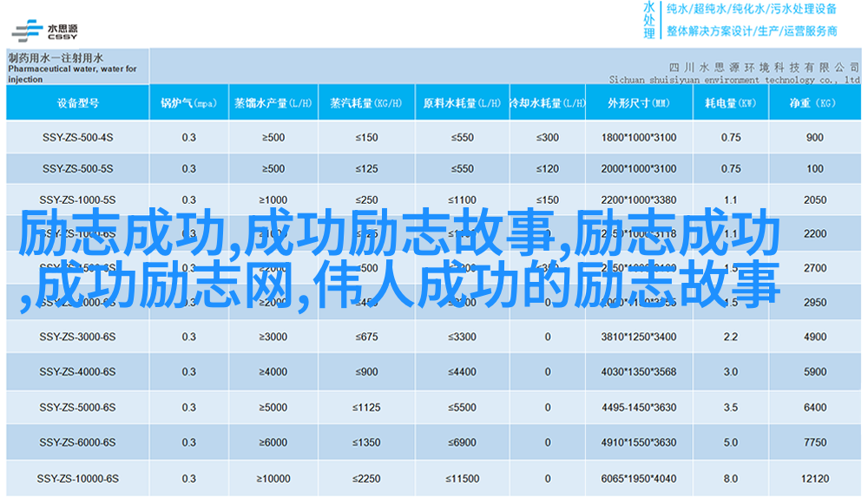
Task: Click the 2200*1000*3380 dimensions cell
Action: [639, 200]
